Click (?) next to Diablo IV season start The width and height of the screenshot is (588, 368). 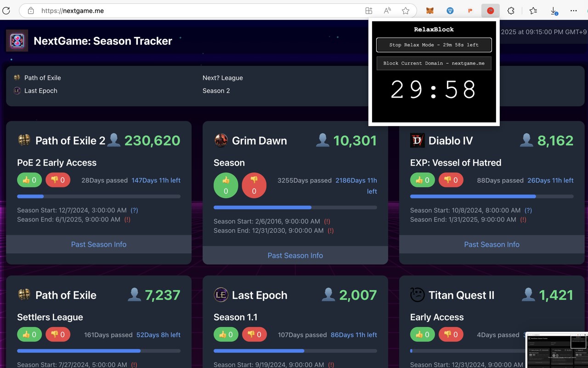point(528,210)
